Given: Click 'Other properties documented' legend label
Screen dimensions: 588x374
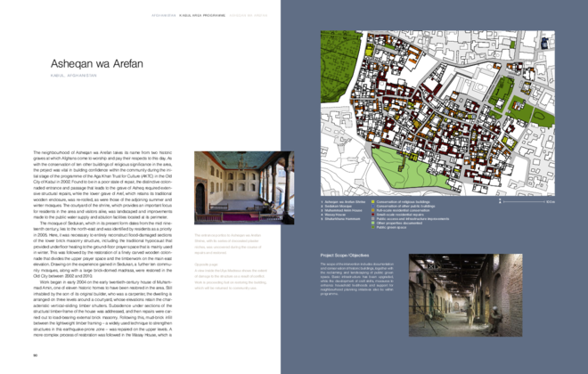Looking at the screenshot, I should tap(399, 223).
